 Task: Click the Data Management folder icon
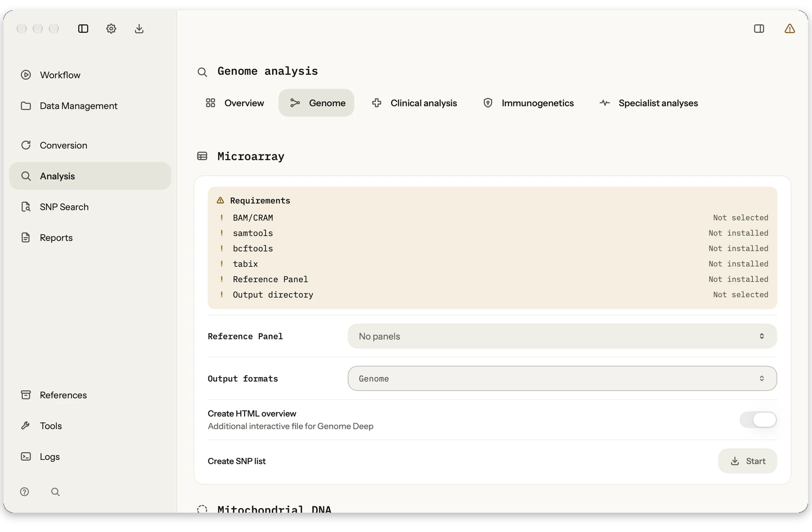[x=26, y=106]
